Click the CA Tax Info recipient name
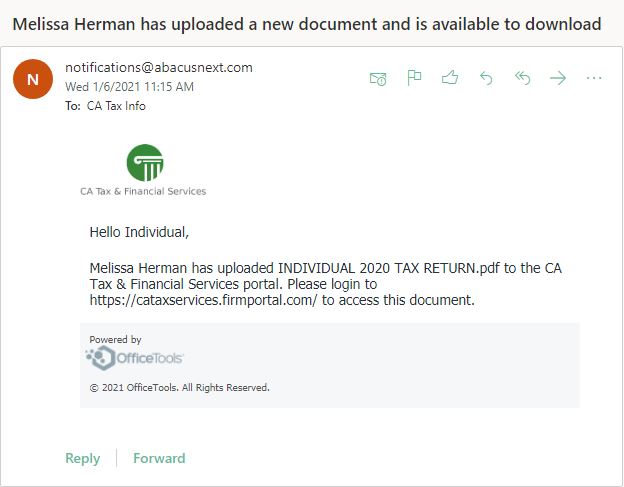The width and height of the screenshot is (624, 487). (116, 106)
